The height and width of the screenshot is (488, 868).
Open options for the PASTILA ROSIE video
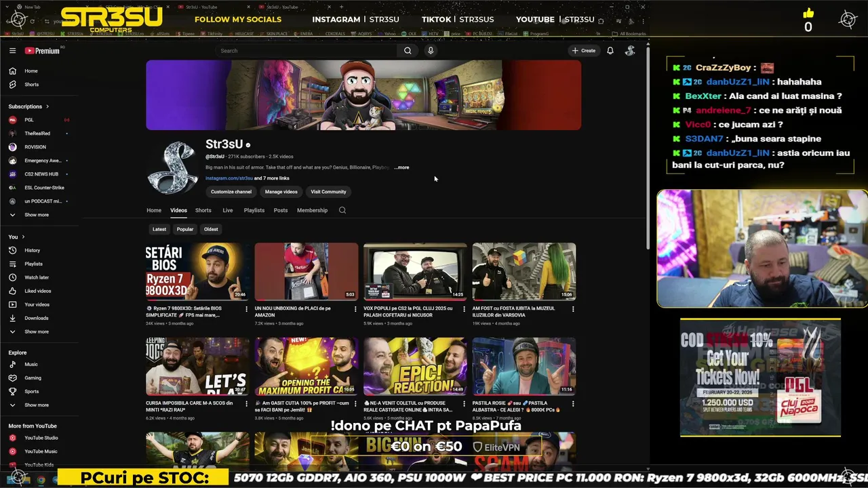573,404
